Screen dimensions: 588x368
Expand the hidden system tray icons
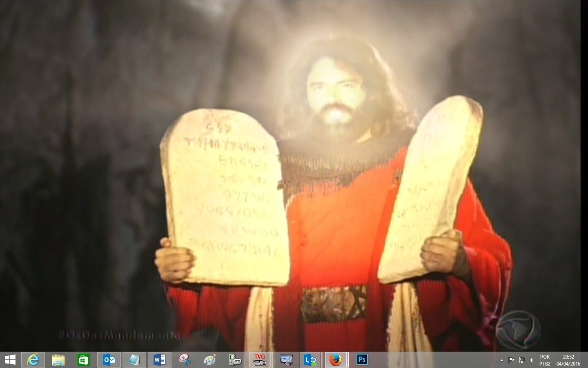pos(501,360)
